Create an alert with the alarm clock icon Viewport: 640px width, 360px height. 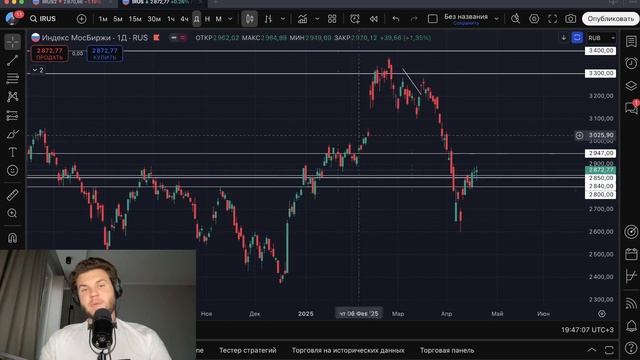click(x=355, y=19)
